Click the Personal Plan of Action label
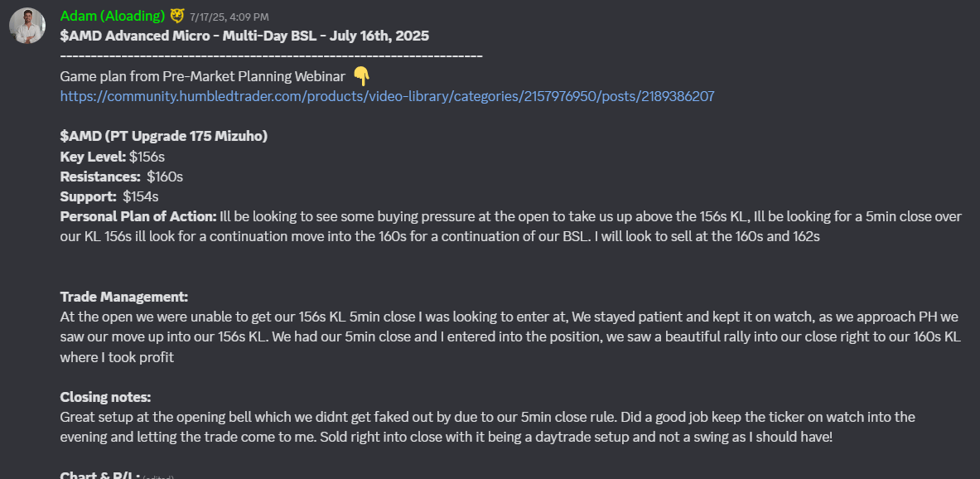 coord(138,217)
